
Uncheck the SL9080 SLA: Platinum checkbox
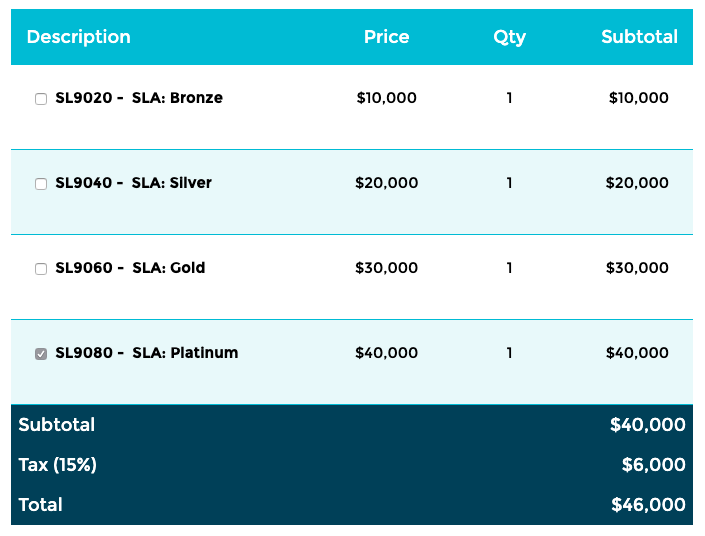(x=41, y=354)
